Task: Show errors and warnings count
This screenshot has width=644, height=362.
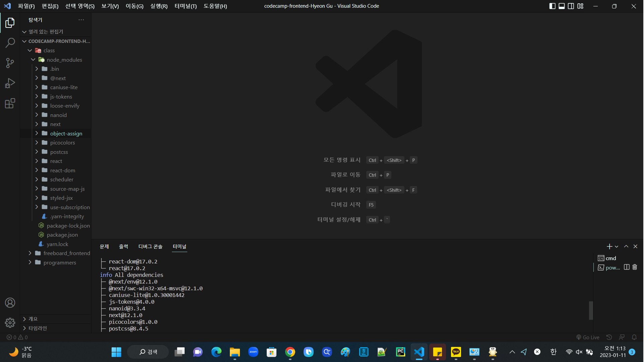Action: tap(17, 337)
